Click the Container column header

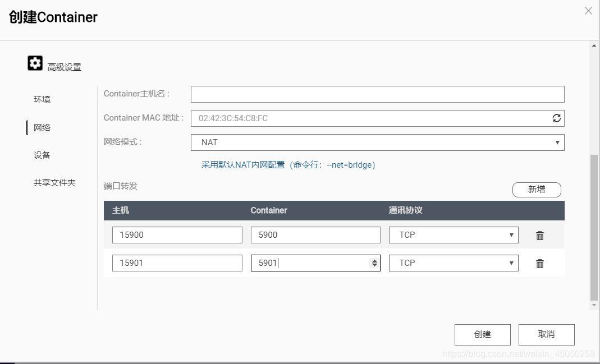[x=269, y=210]
